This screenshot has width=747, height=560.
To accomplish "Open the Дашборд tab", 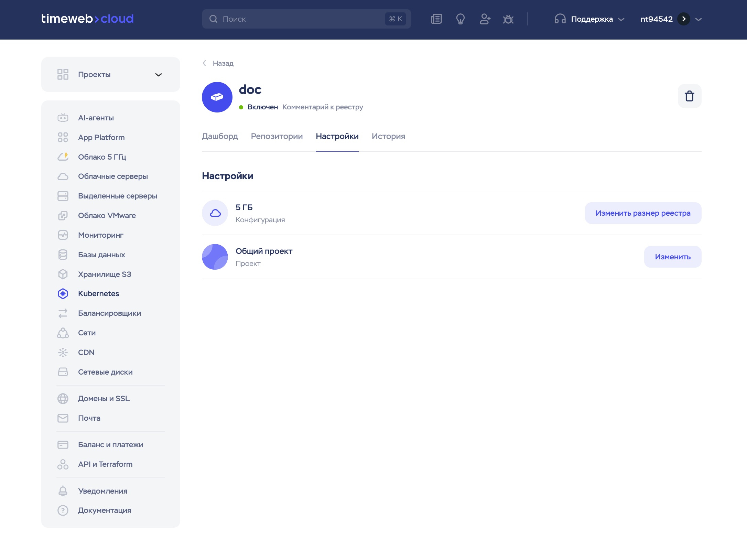I will tap(220, 136).
